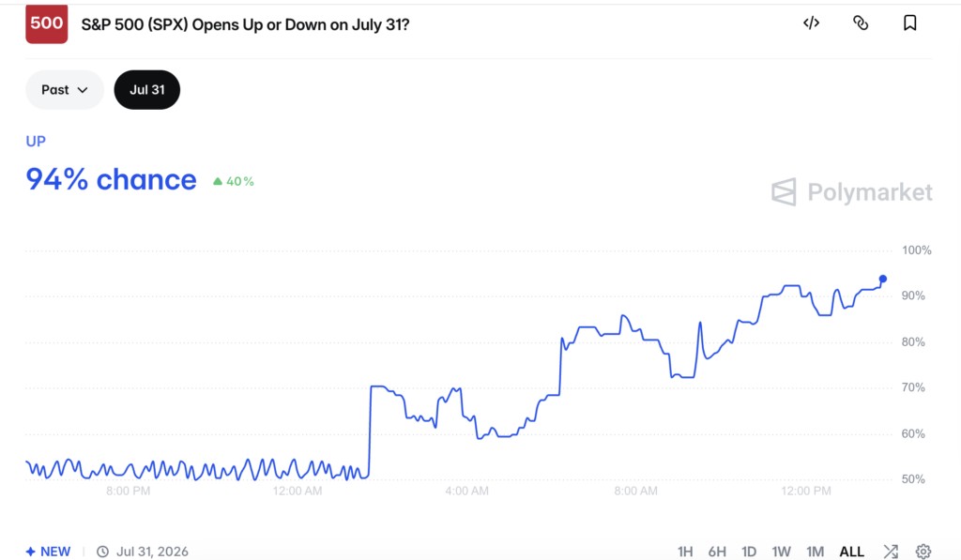The width and height of the screenshot is (961, 560).
Task: Click the 50% axis label
Action: 913,479
